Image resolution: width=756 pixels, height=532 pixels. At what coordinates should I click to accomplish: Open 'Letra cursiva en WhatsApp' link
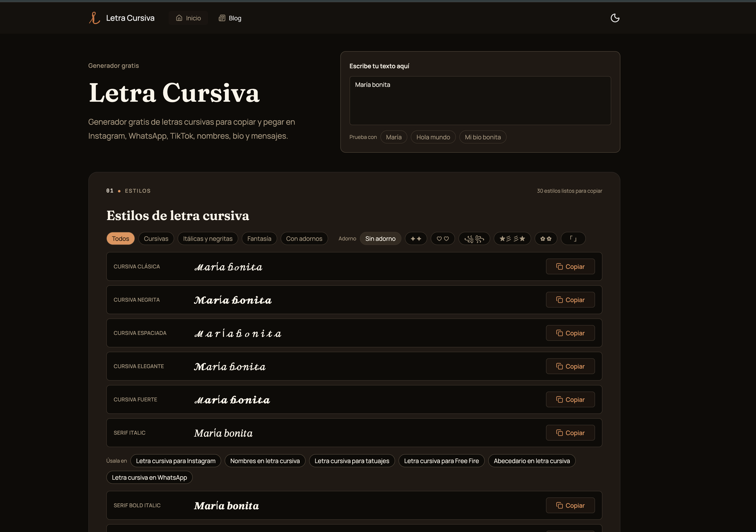click(x=149, y=477)
